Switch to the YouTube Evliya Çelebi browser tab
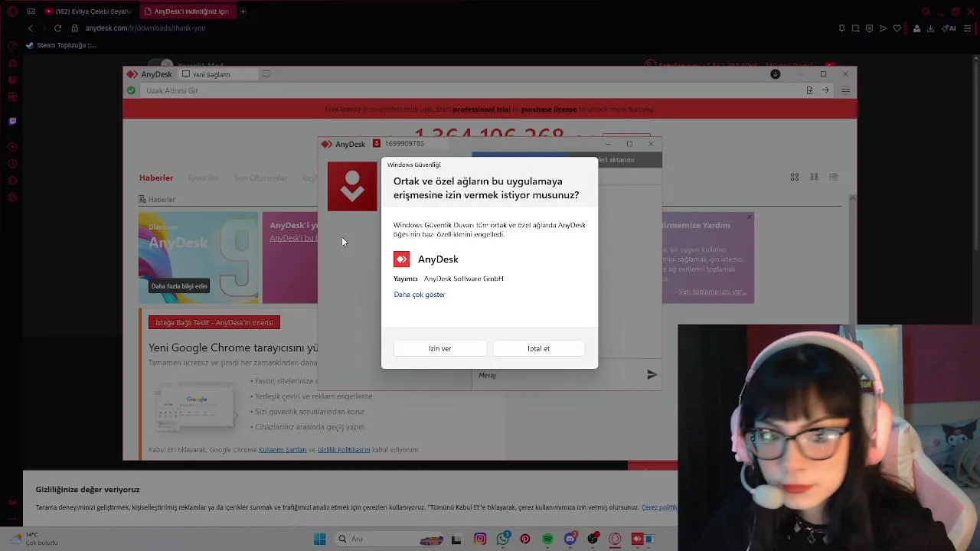 [x=88, y=11]
